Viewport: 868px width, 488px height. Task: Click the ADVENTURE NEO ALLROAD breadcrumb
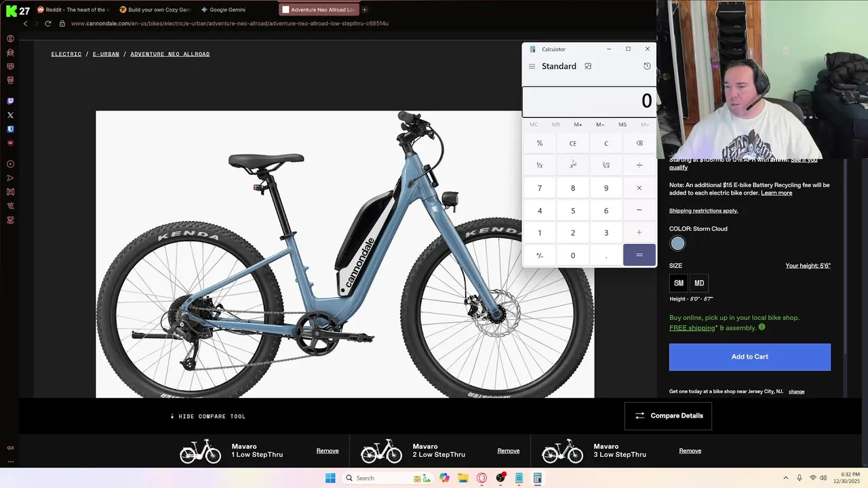[x=170, y=54]
